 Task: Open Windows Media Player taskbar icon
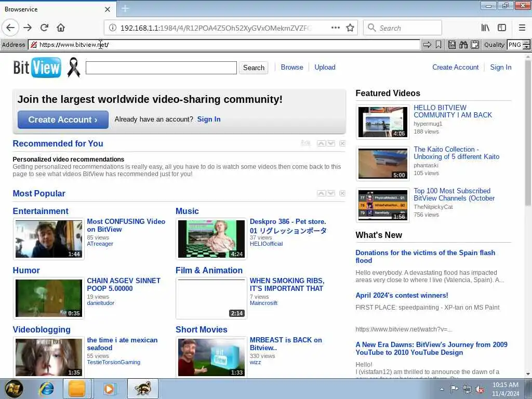(109, 389)
